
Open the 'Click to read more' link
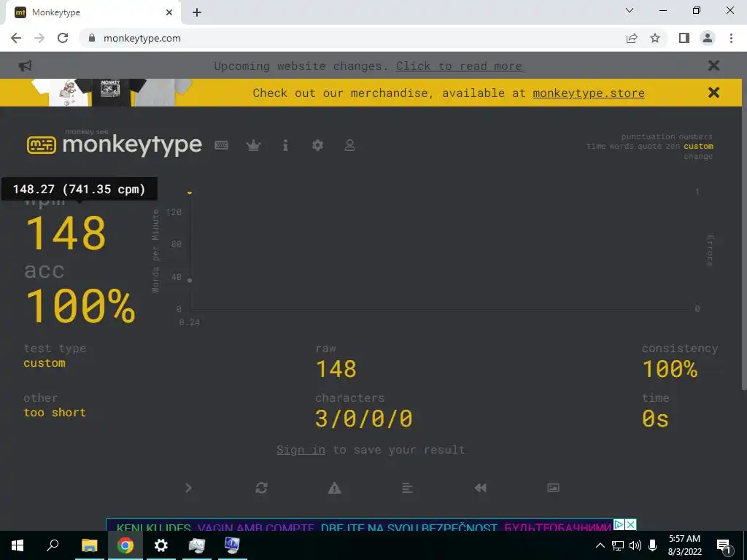click(459, 66)
